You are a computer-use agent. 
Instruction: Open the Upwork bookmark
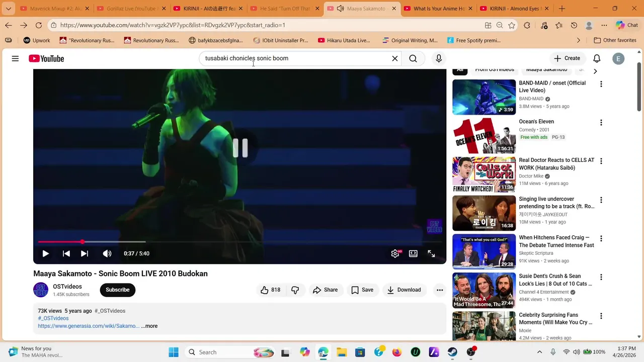36,40
